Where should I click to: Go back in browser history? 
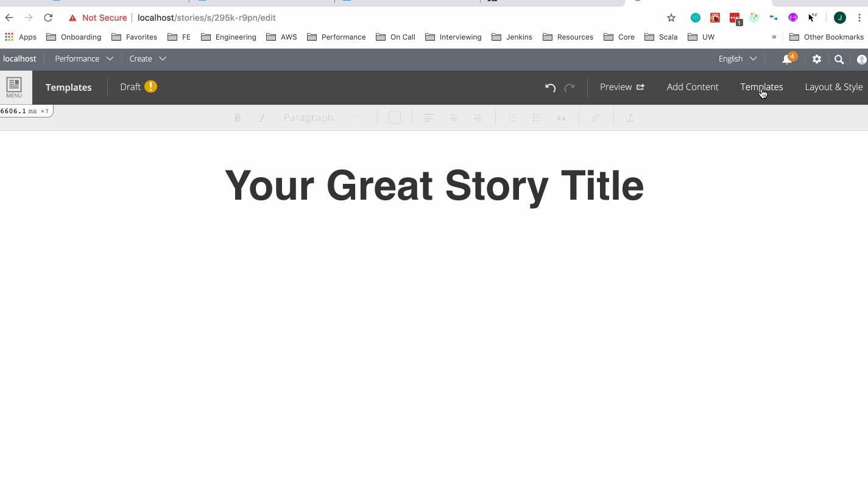(x=9, y=18)
